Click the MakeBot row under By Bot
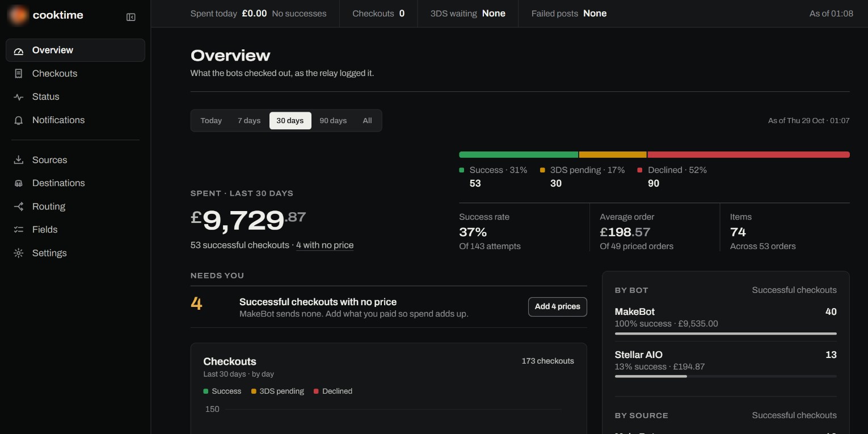868x434 pixels. click(726, 321)
